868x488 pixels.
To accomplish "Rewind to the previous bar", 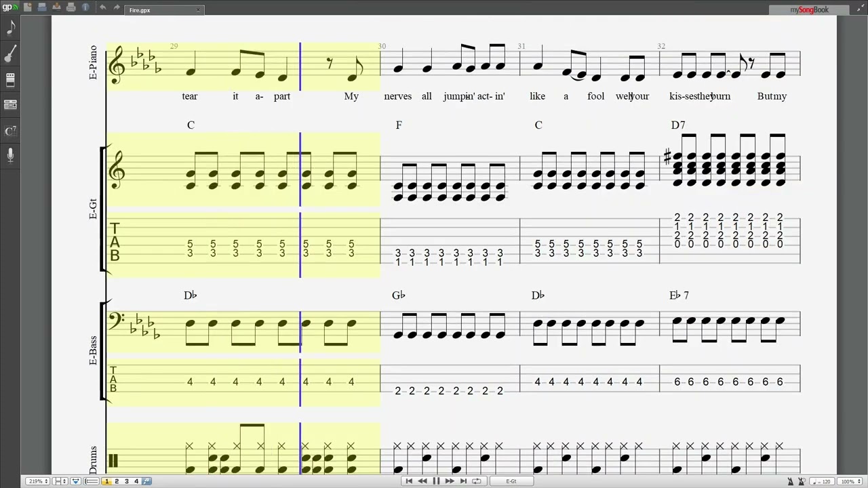I will pos(422,481).
